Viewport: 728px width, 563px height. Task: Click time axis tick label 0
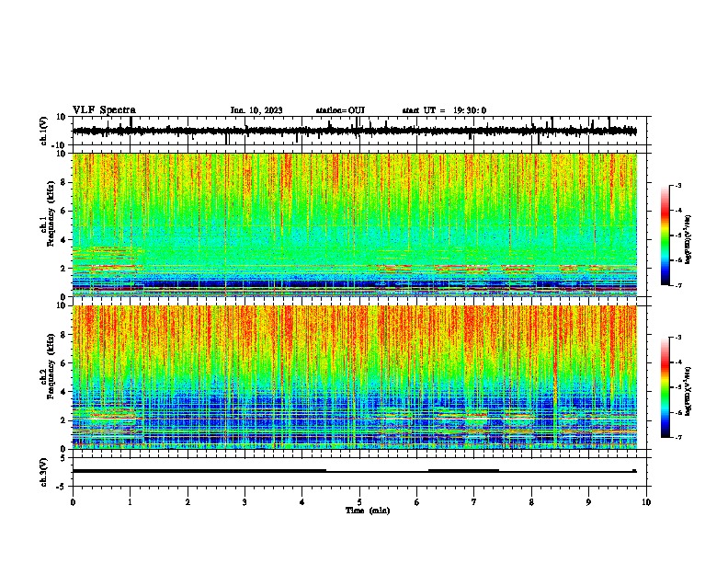[x=73, y=502]
